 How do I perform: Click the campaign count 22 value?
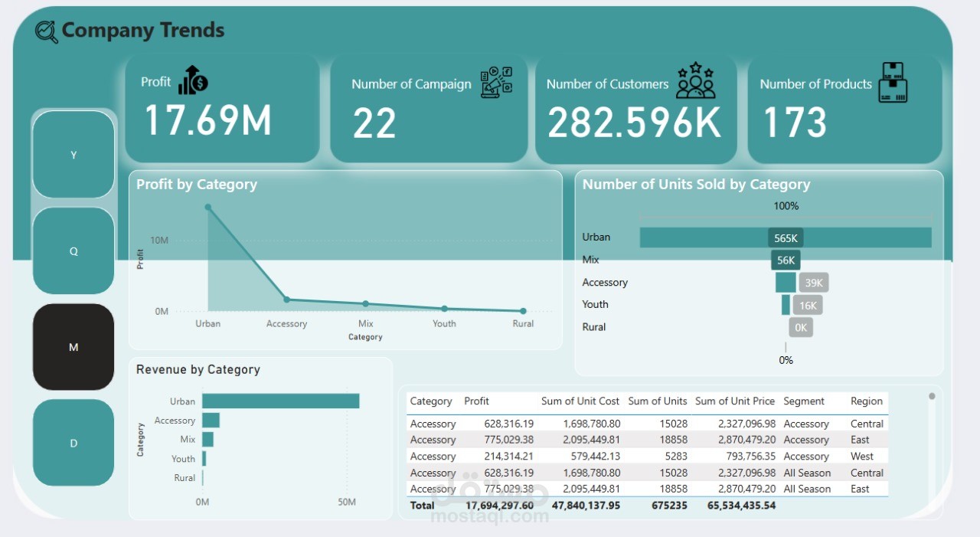coord(374,123)
